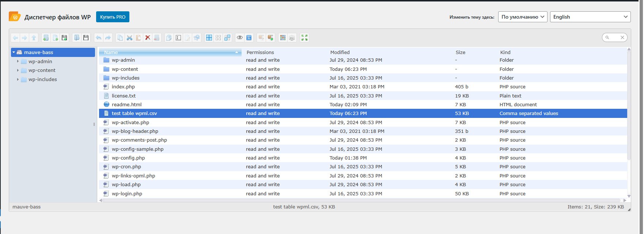Cut the selected file with scissors icon
The image size is (644, 234).
coord(129,38)
